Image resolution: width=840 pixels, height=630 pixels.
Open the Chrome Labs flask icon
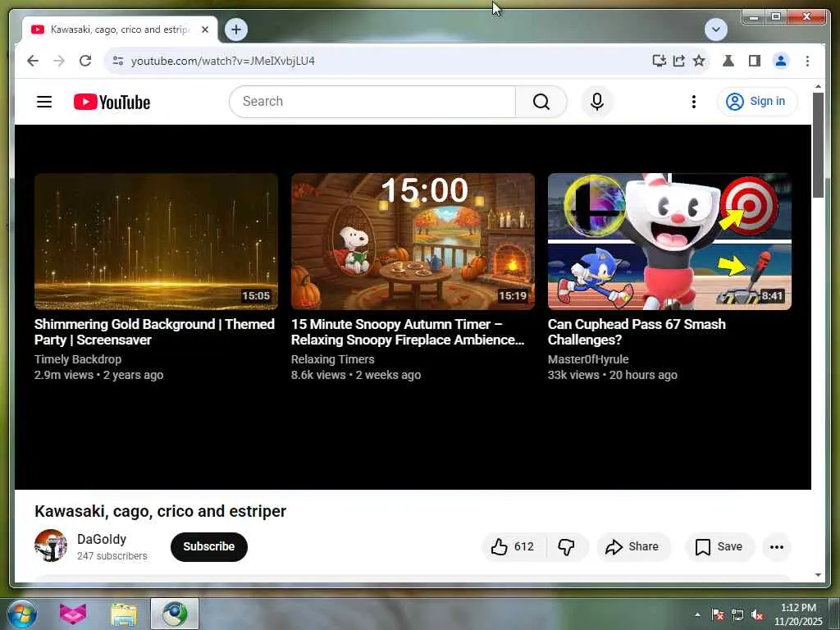coord(728,61)
